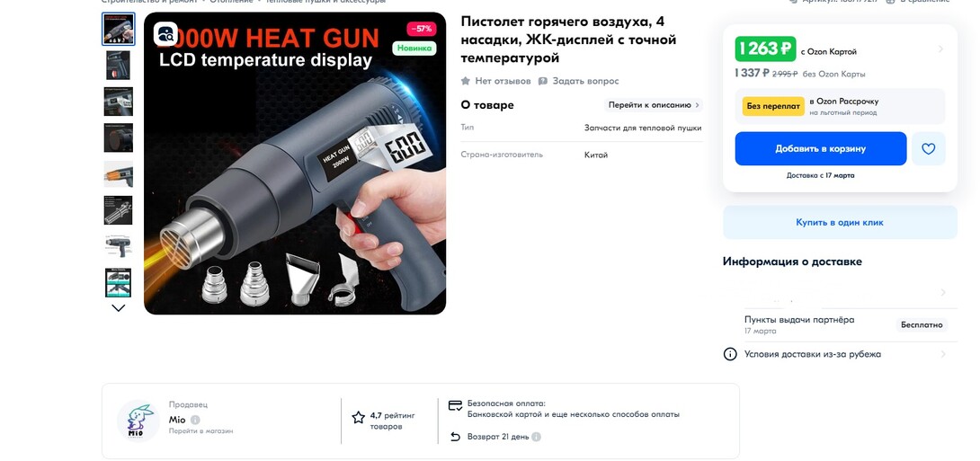Click the 4.7 рейтинг товаров rating
Screen dimensions: 980x461
point(391,421)
